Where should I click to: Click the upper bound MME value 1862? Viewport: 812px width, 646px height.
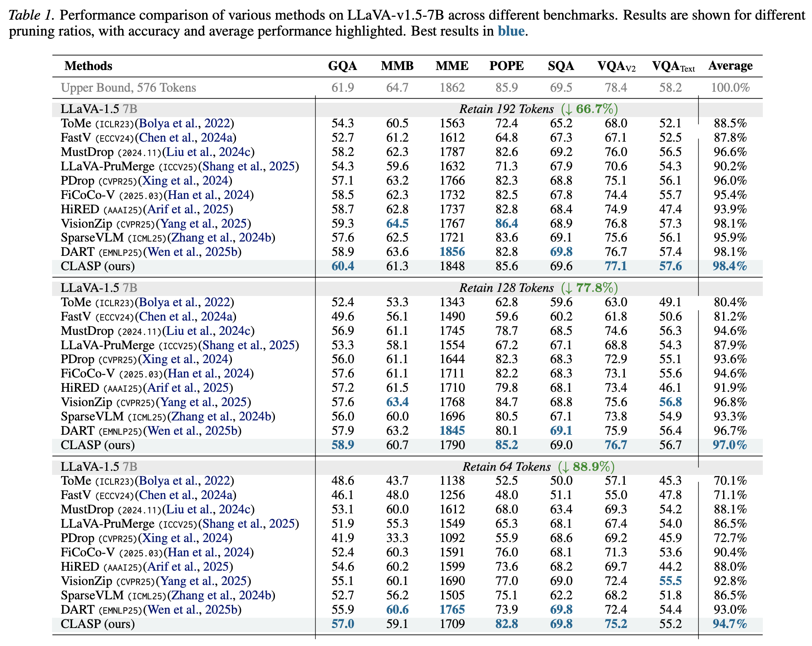pyautogui.click(x=452, y=88)
